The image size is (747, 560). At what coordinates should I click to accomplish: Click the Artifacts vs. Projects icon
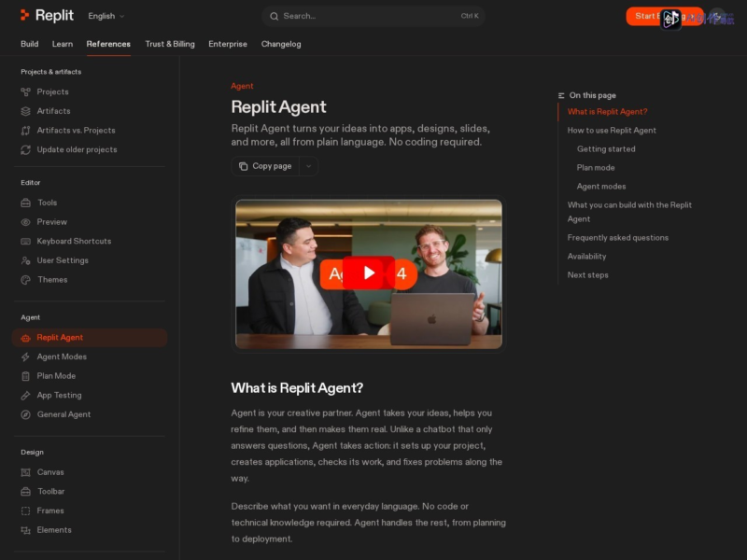pos(26,131)
